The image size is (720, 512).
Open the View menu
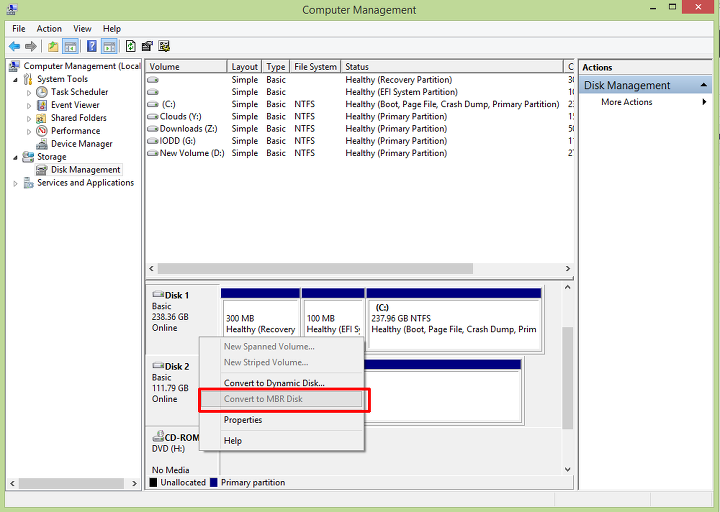[82, 28]
